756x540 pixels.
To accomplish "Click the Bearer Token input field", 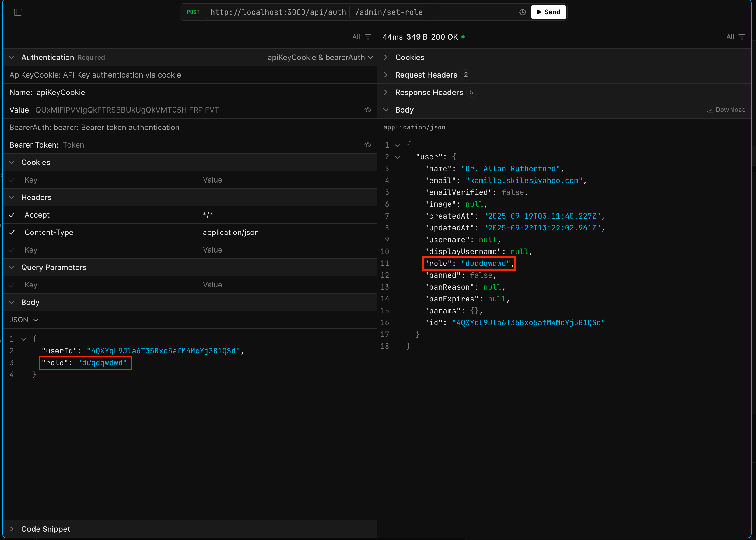I will coord(209,145).
